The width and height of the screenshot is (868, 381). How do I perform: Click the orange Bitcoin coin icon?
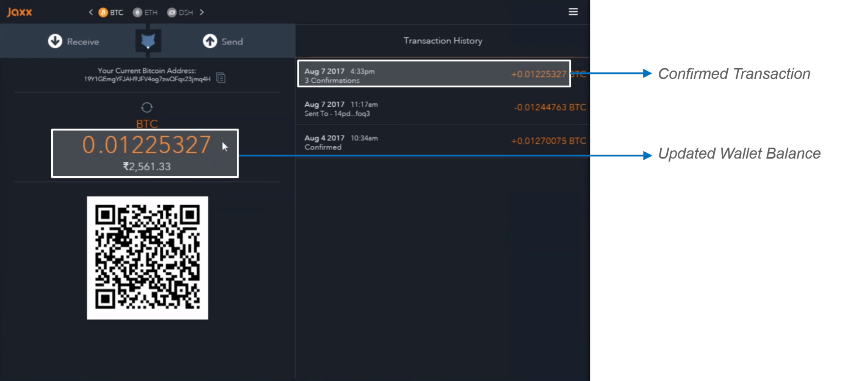coord(103,13)
